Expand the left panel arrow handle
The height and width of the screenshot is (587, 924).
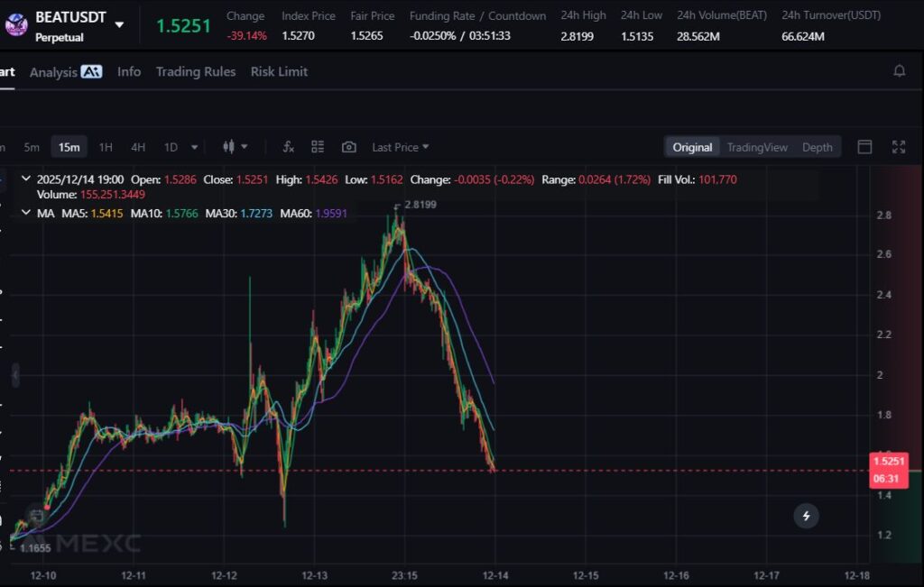tap(15, 374)
